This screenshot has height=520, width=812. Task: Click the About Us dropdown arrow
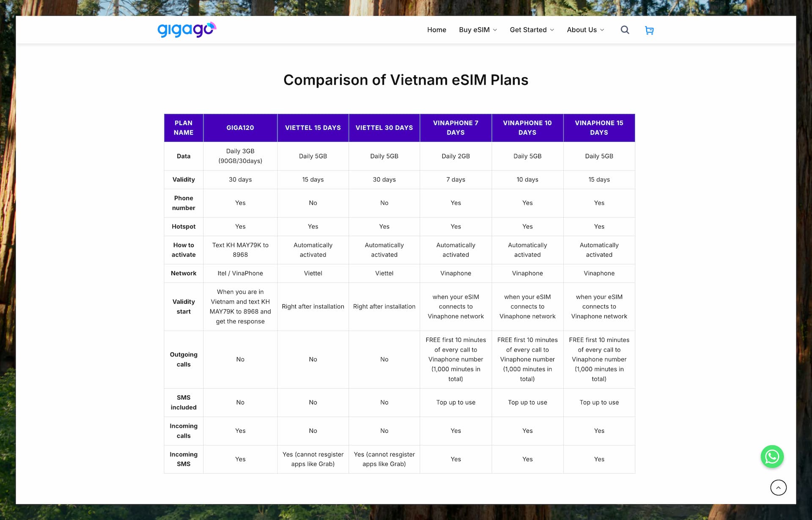[604, 30]
